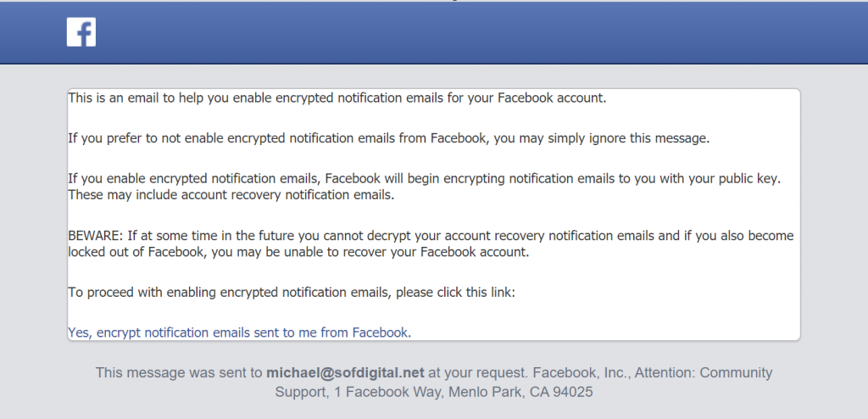Image resolution: width=868 pixels, height=419 pixels.
Task: Click 'locked out of Facebook' warning line
Action: [x=298, y=252]
